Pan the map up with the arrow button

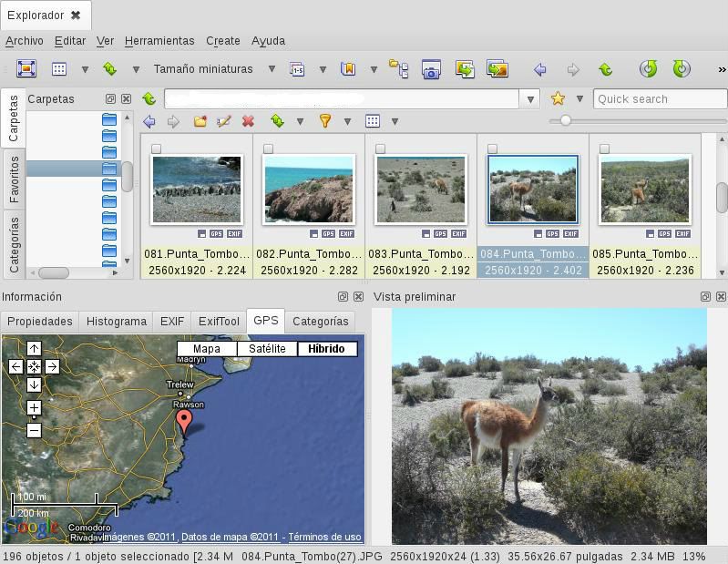pos(34,348)
